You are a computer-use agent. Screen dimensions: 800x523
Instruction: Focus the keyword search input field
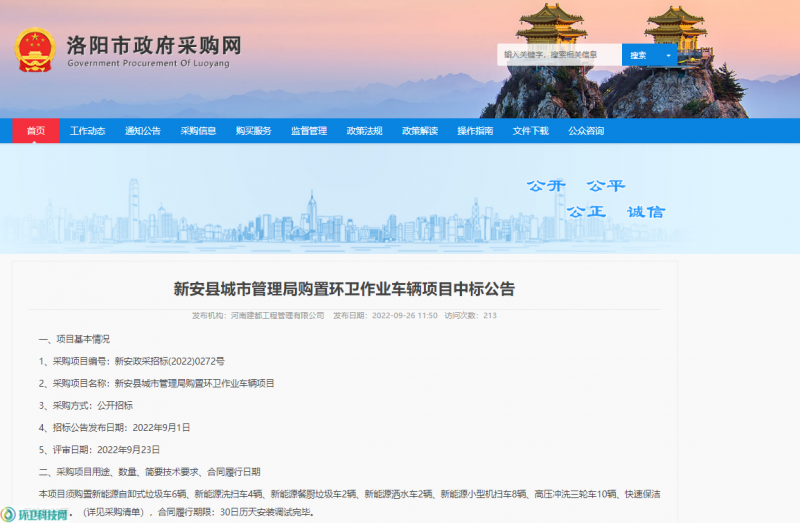[558, 55]
